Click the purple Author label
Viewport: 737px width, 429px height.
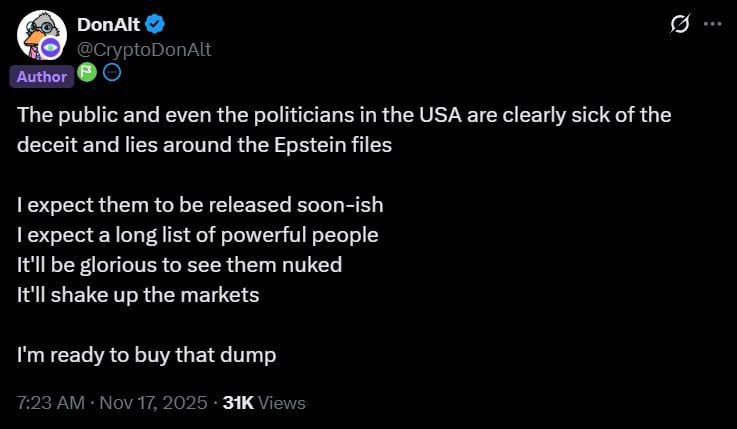click(43, 76)
